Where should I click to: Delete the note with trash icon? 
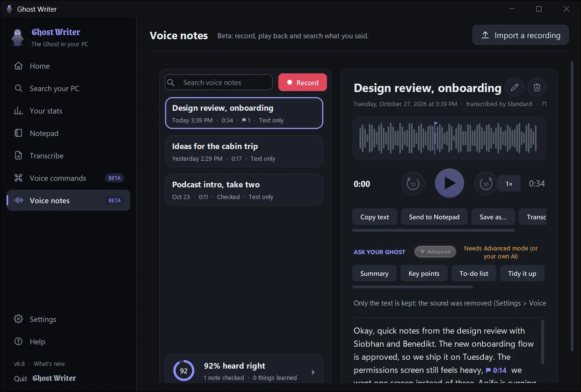click(537, 87)
